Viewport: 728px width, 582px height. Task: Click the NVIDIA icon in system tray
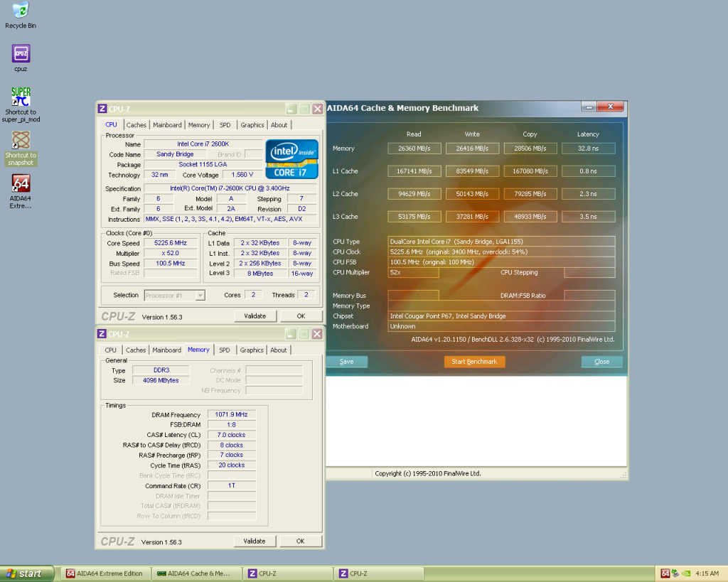coord(686,573)
